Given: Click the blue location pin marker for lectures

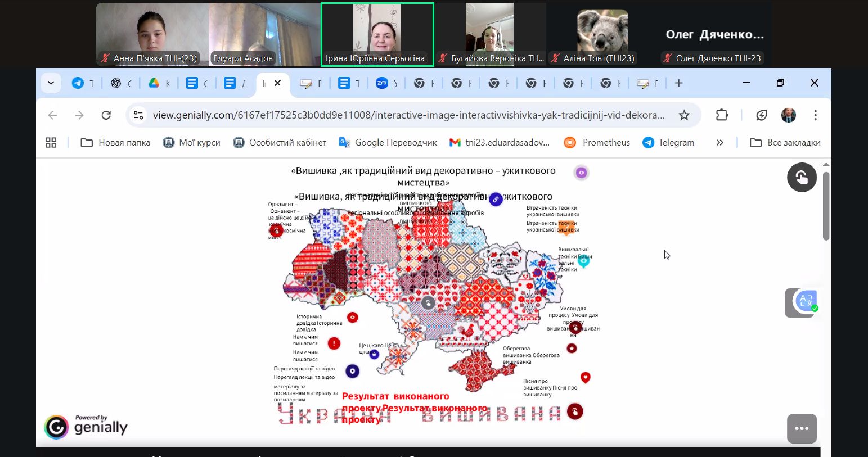Looking at the screenshot, I should pos(352,371).
